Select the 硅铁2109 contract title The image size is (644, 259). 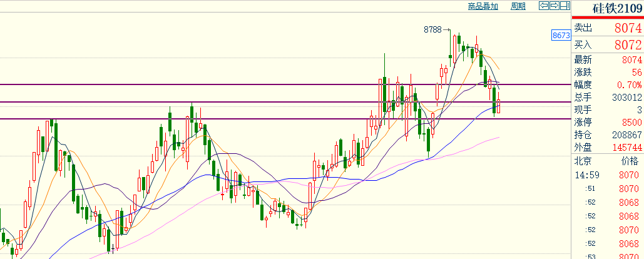coord(608,9)
